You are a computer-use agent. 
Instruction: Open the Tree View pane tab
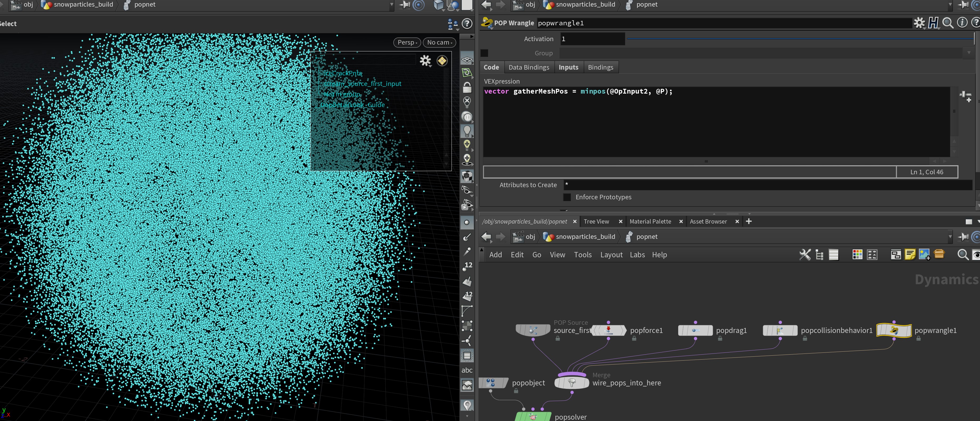(596, 221)
